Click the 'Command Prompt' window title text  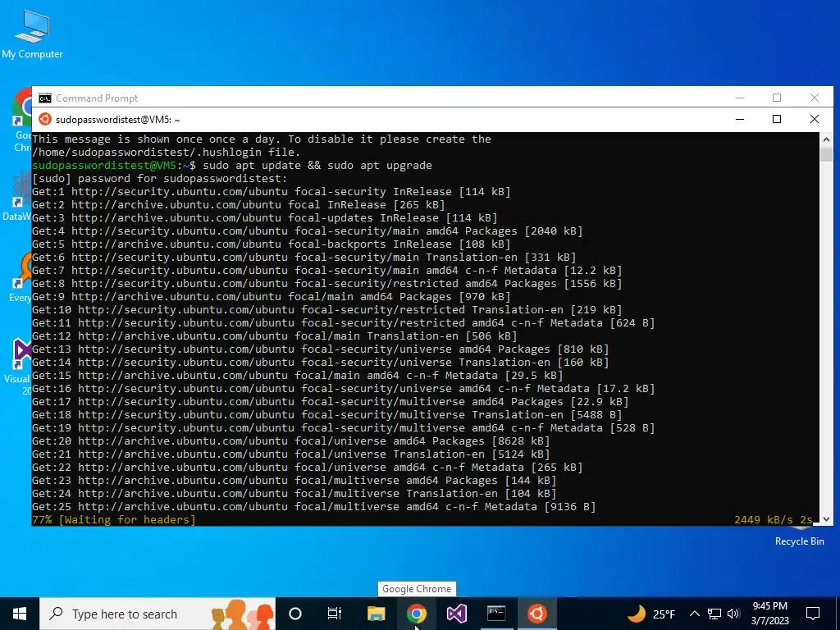pos(97,98)
